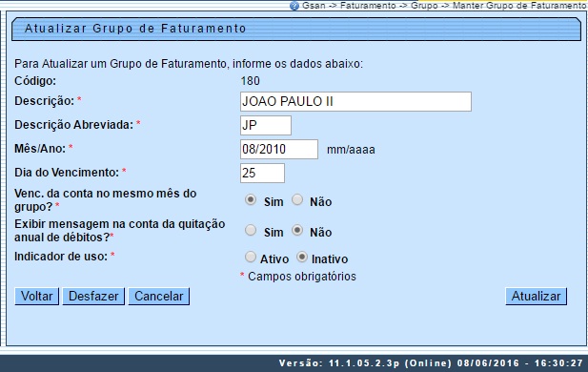The width and height of the screenshot is (588, 372).
Task: Choose Não for Exibir mensagem da quitação anual
Action: [x=297, y=230]
